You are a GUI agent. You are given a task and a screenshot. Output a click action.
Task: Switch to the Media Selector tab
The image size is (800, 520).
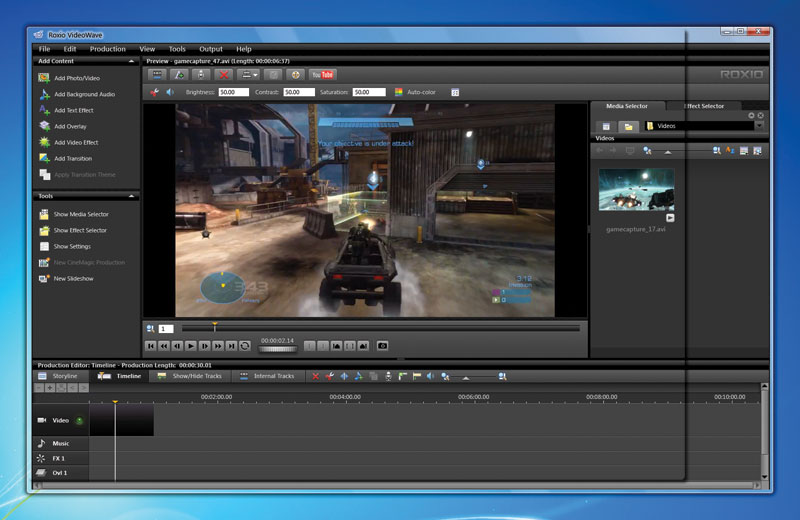click(x=627, y=106)
